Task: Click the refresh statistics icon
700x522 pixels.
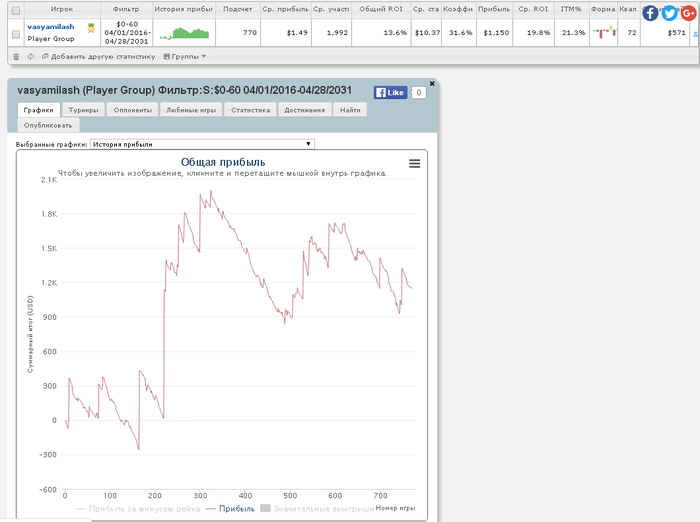Action: click(x=30, y=57)
